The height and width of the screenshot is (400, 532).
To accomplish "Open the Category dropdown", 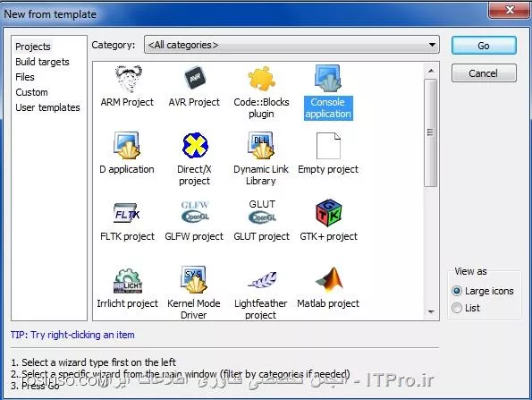I will click(291, 45).
